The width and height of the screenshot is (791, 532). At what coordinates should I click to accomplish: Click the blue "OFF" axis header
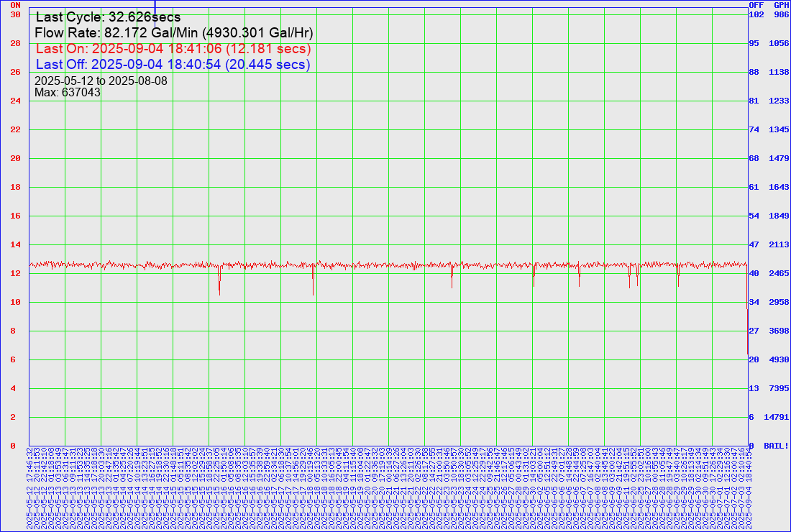click(756, 5)
